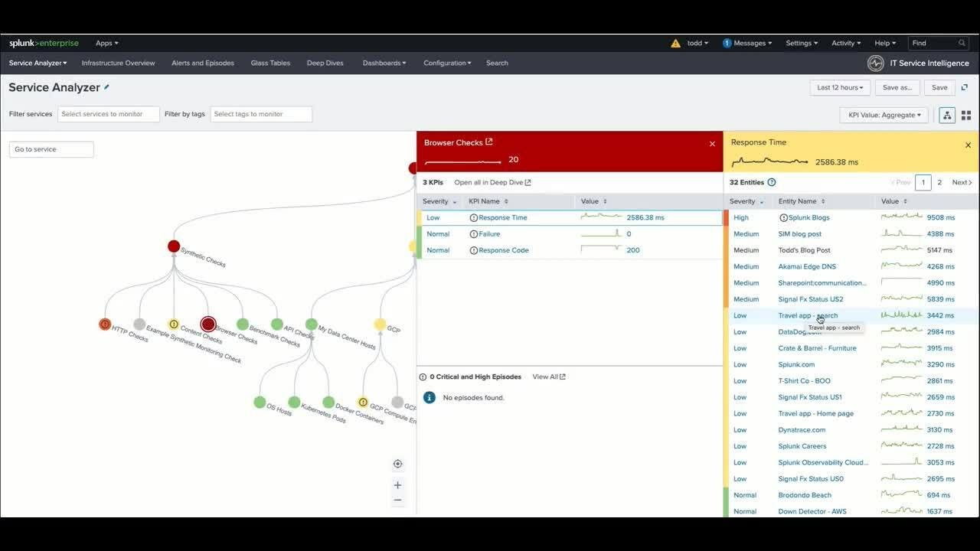Select the API Checks node

click(x=277, y=324)
